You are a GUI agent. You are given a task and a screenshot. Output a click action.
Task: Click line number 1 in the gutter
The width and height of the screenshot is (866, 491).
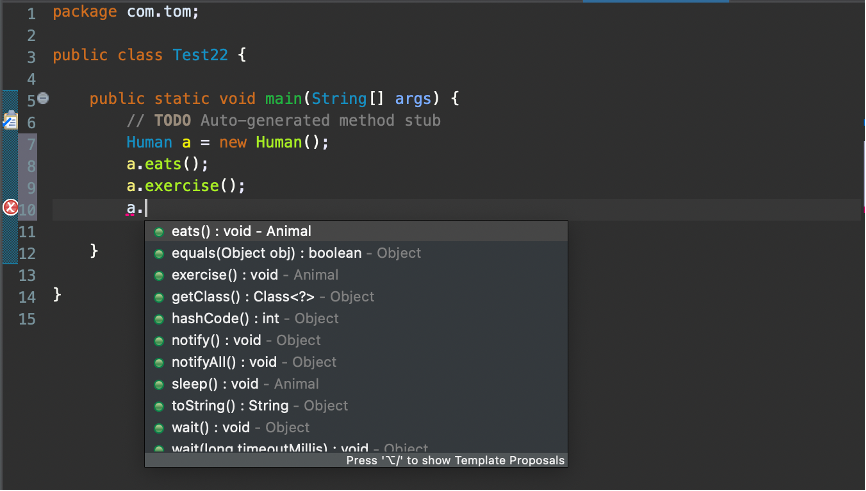click(31, 14)
